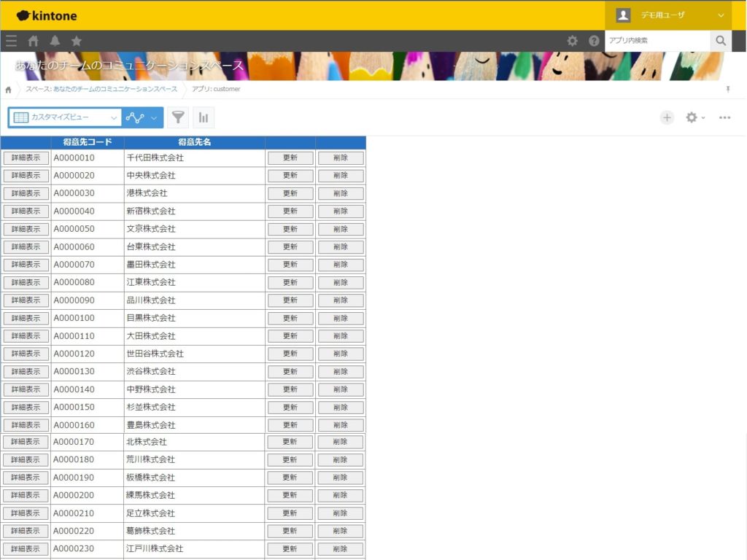Select cell A0000020

pos(88,175)
